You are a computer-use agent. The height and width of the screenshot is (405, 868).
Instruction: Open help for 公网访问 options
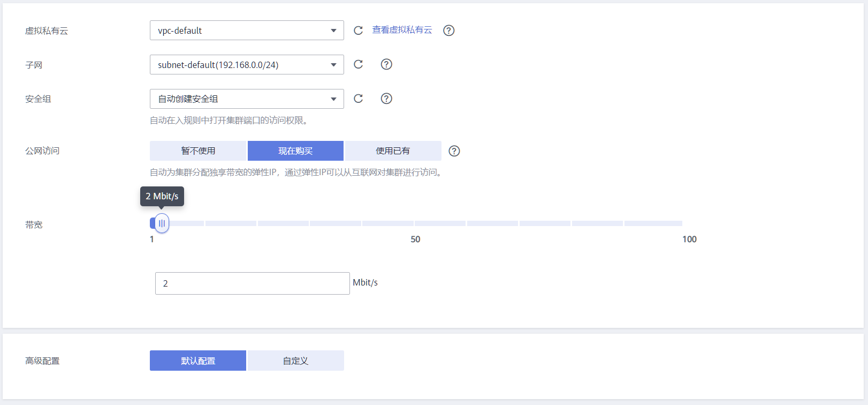point(454,151)
